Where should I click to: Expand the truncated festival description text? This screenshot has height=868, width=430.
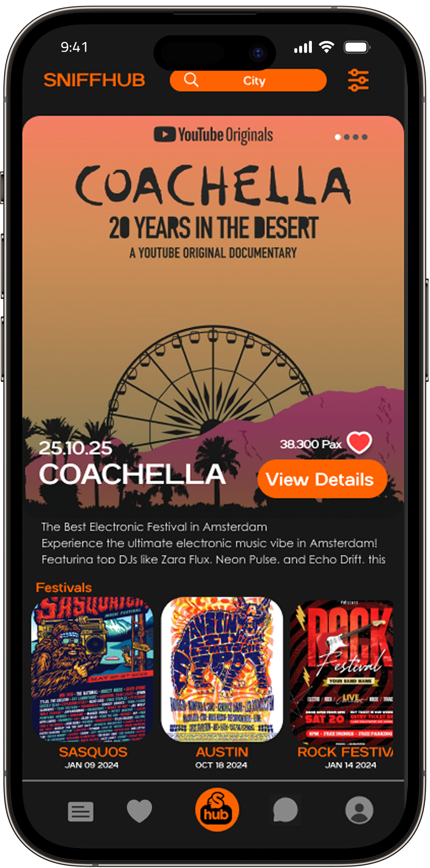pyautogui.click(x=213, y=543)
